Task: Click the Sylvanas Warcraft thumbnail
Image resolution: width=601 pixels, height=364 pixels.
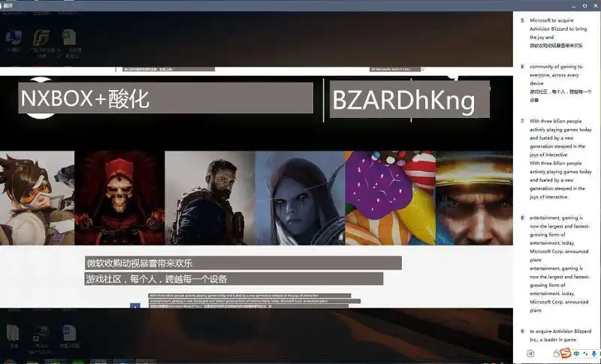Action: coord(300,198)
